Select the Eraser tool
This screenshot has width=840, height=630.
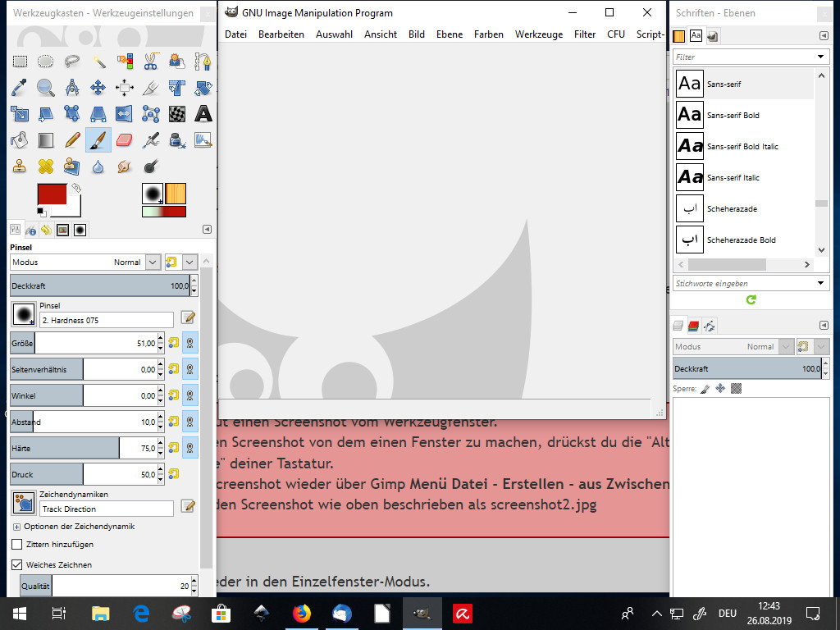125,140
